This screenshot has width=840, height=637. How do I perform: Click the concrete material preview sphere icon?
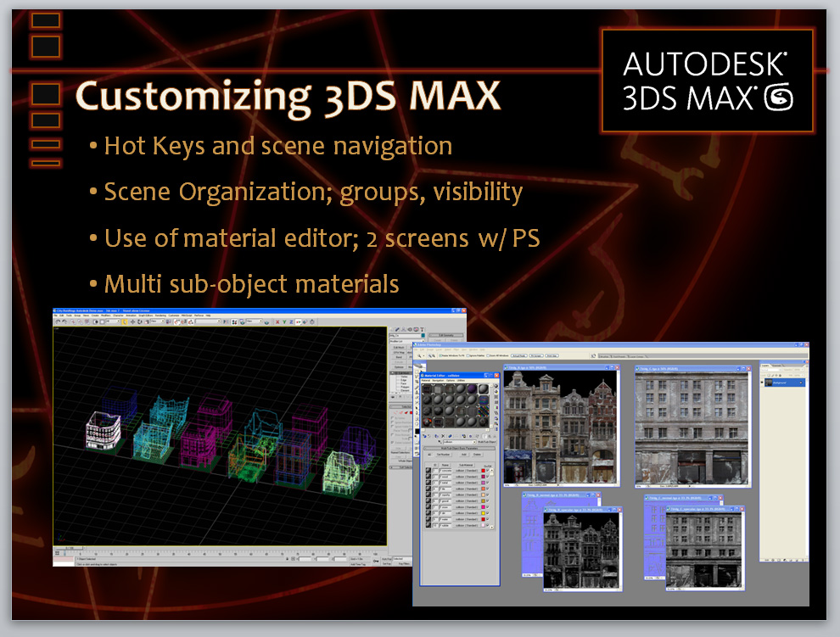point(428,470)
